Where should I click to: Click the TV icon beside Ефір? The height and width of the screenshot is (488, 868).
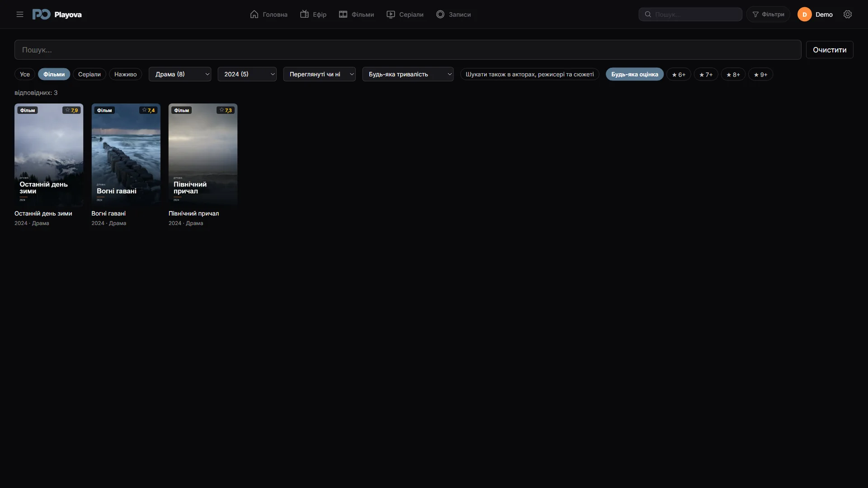pos(304,14)
